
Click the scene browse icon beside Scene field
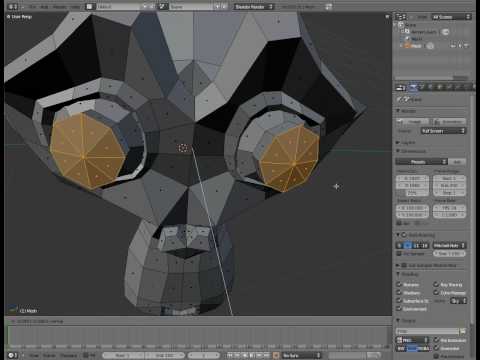pos(163,6)
